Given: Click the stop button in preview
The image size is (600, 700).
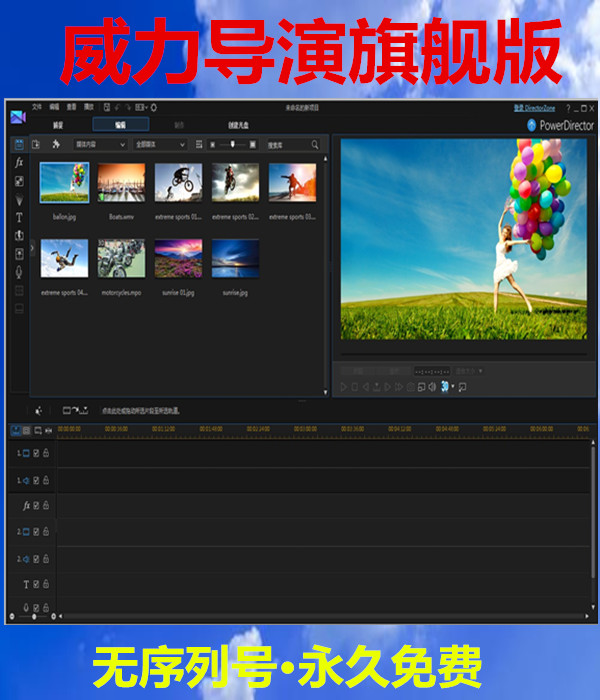Looking at the screenshot, I should click(354, 387).
